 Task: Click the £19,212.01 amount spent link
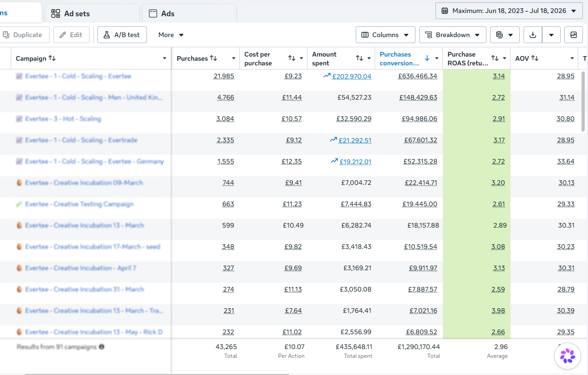[355, 162]
